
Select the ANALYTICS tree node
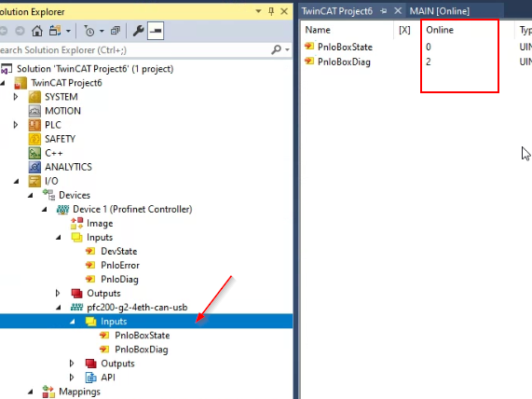68,167
